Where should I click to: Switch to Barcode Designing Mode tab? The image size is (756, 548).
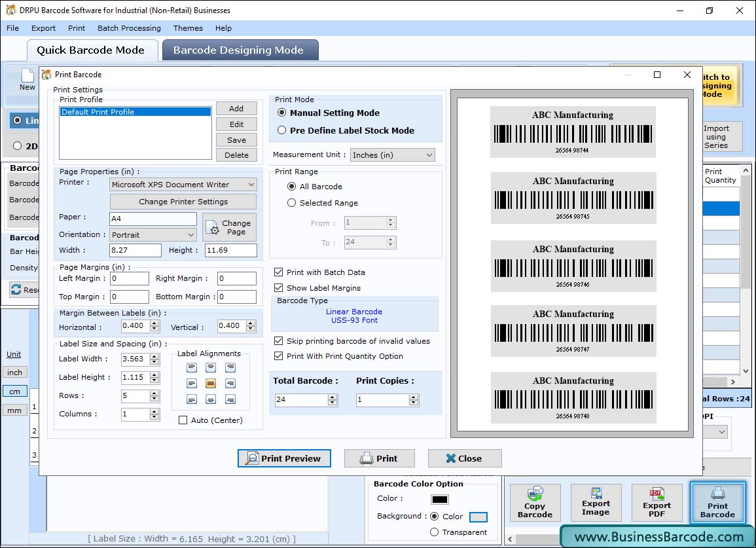pyautogui.click(x=240, y=50)
